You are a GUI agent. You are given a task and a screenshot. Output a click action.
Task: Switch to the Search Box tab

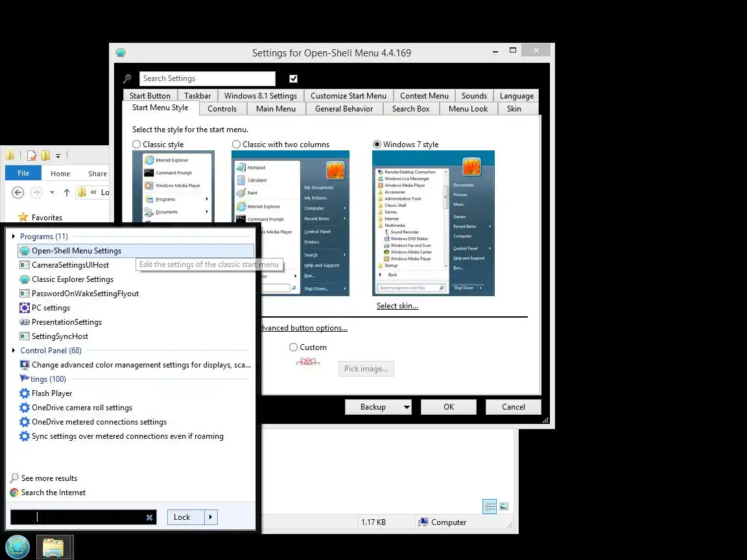pyautogui.click(x=410, y=109)
